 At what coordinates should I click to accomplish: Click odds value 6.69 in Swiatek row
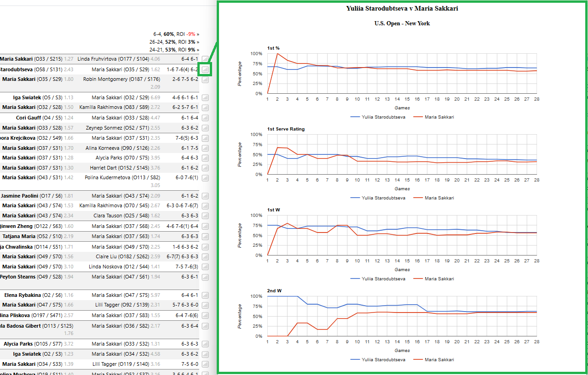(x=156, y=97)
